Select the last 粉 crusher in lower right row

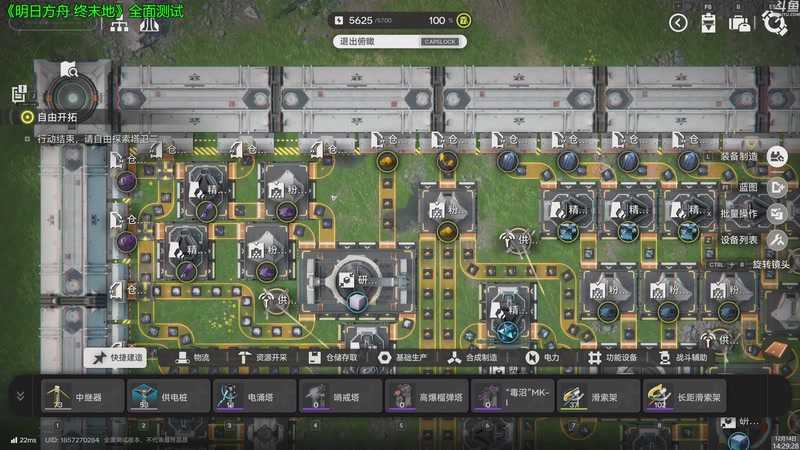click(728, 292)
